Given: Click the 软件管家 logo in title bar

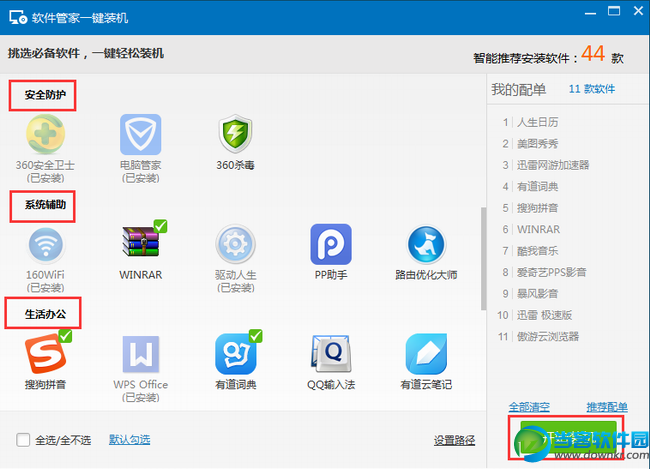Looking at the screenshot, I should [x=18, y=17].
